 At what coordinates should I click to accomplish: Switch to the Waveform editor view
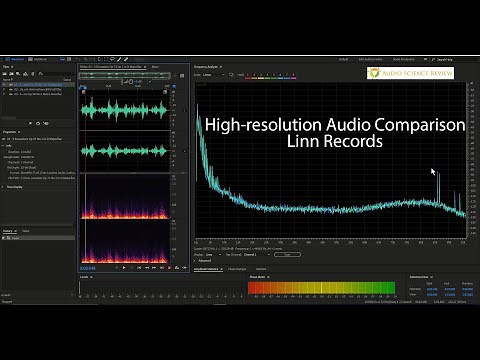(x=15, y=59)
